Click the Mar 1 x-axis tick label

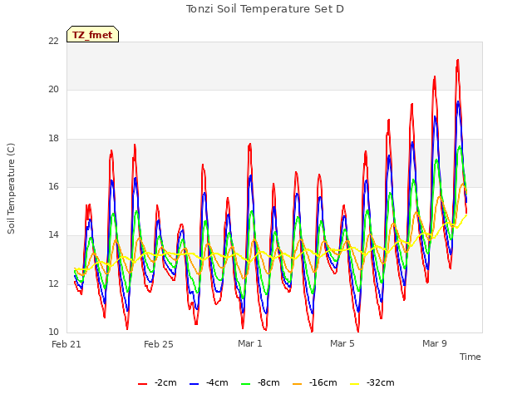point(250,343)
